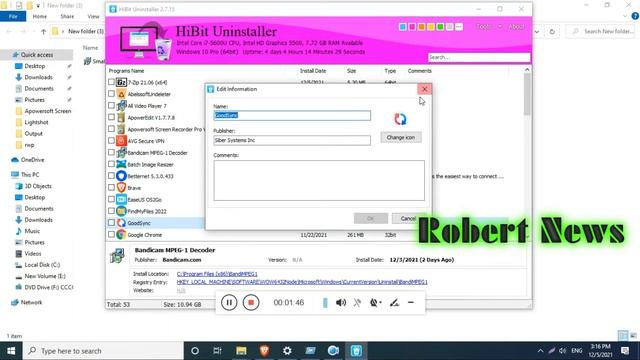This screenshot has height=360, width=640.
Task: Click the Publisher field in dialog
Action: [x=292, y=140]
